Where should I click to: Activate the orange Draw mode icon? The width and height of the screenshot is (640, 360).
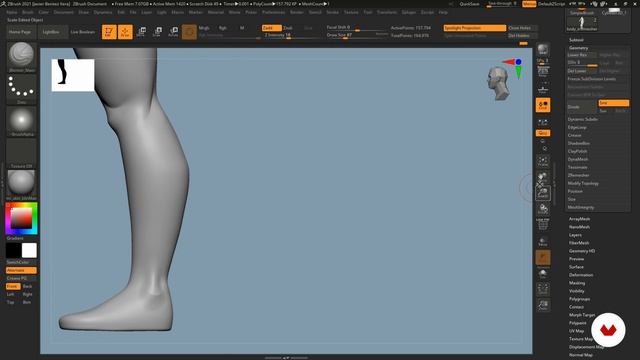[x=125, y=32]
